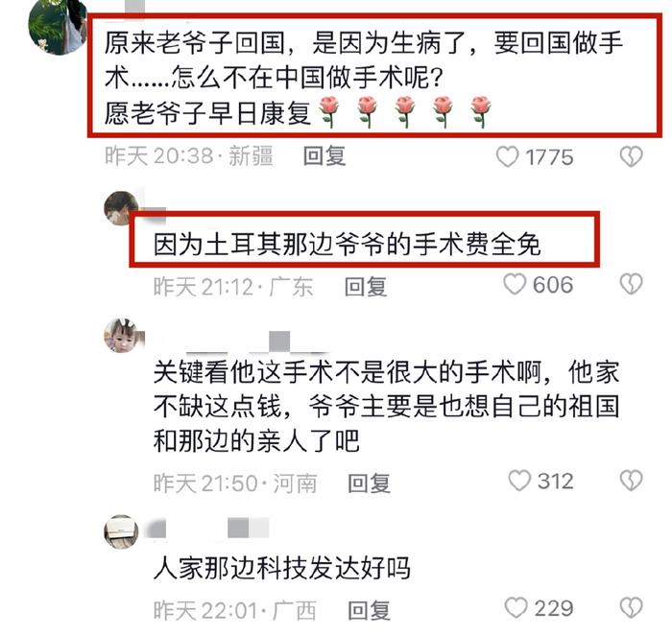Tap the comment starting with 原来老爷子回国

364,78
